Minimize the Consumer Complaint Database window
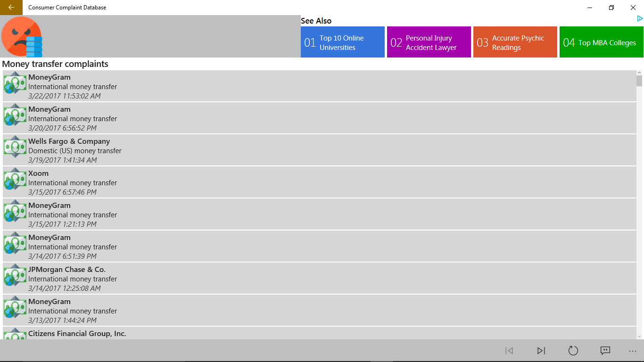The height and width of the screenshot is (362, 644). click(x=590, y=7)
